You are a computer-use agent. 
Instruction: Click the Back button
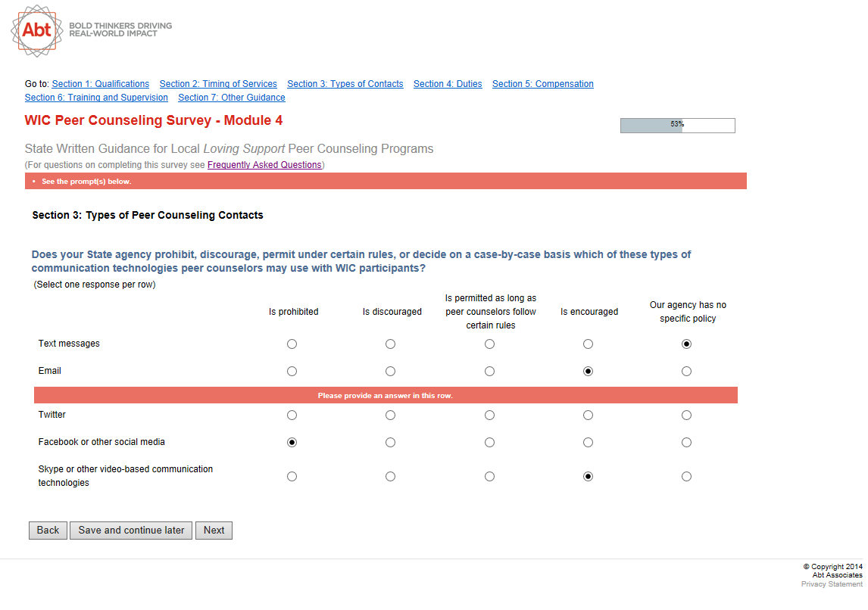(x=48, y=531)
